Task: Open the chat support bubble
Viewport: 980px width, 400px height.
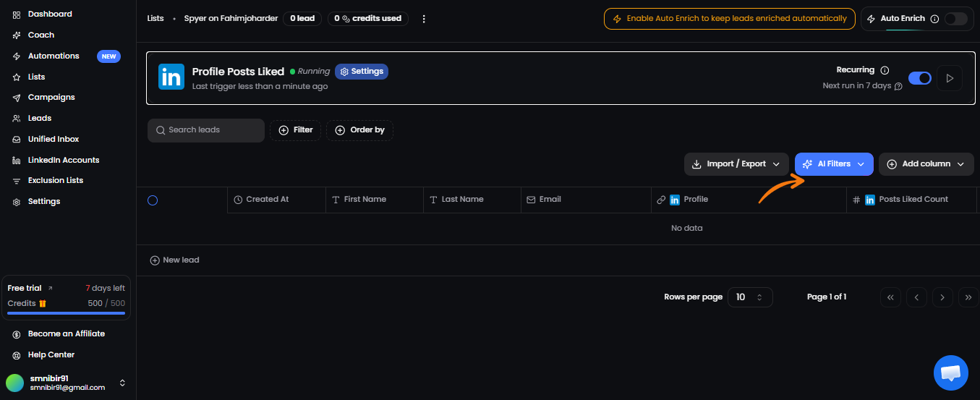Action: [950, 373]
